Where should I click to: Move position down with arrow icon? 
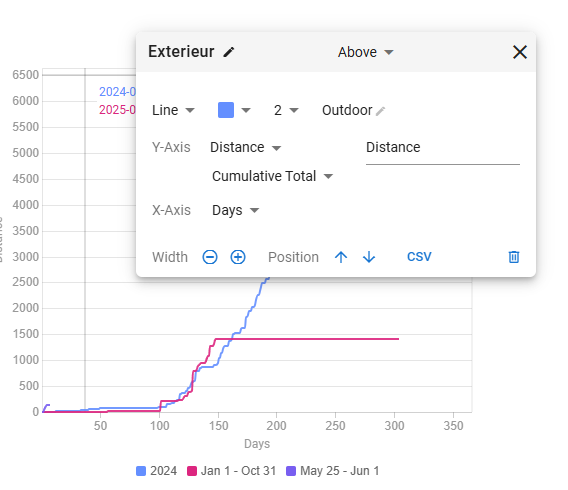click(369, 257)
